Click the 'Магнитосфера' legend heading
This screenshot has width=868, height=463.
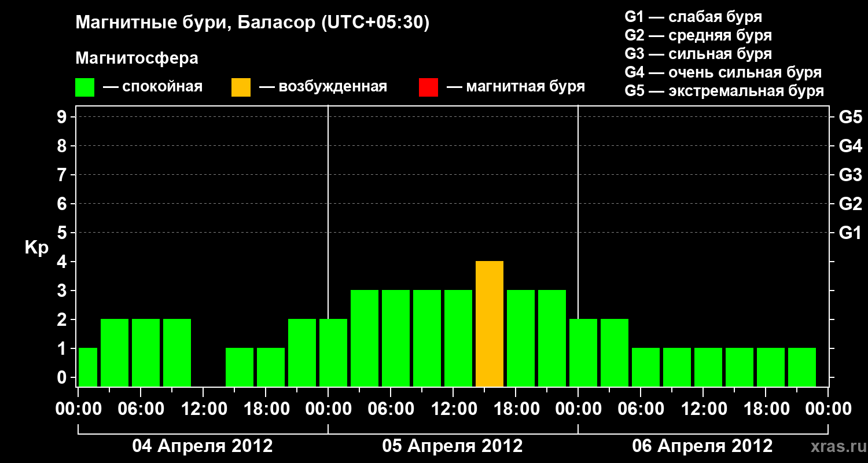137,58
